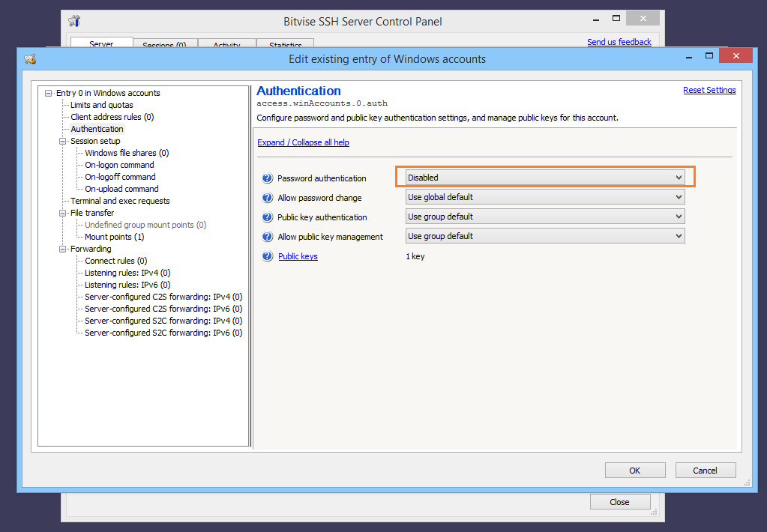The image size is (767, 532).
Task: Select Mount points (1) tree item
Action: (115, 237)
